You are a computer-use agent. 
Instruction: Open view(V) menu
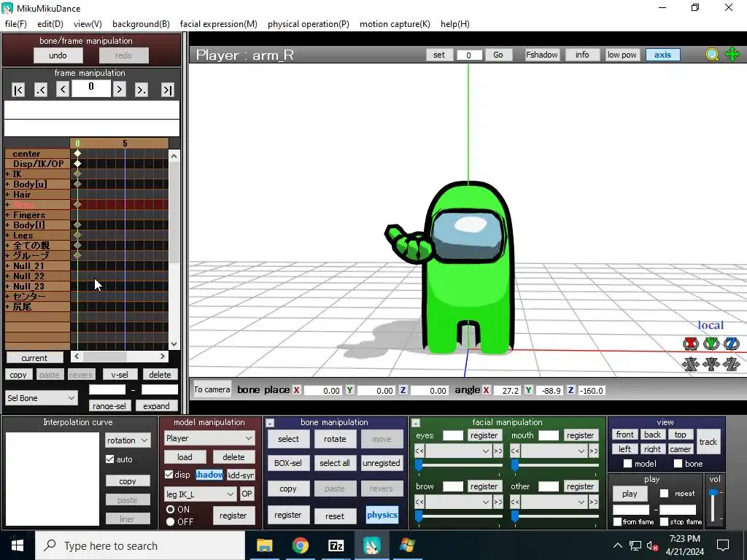[x=88, y=24]
